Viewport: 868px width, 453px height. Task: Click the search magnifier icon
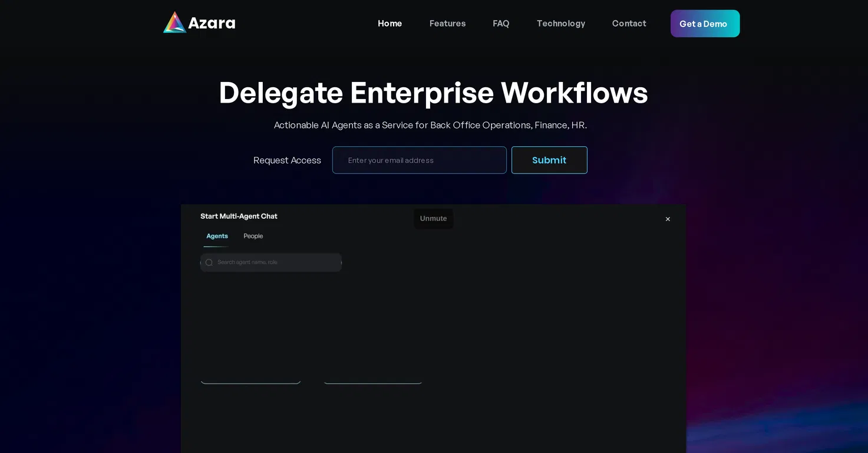pyautogui.click(x=209, y=262)
